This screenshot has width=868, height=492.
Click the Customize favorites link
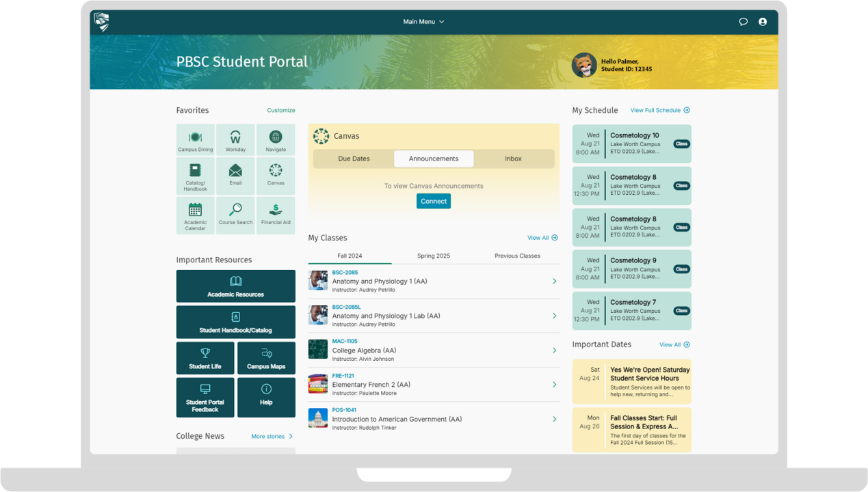coord(281,110)
